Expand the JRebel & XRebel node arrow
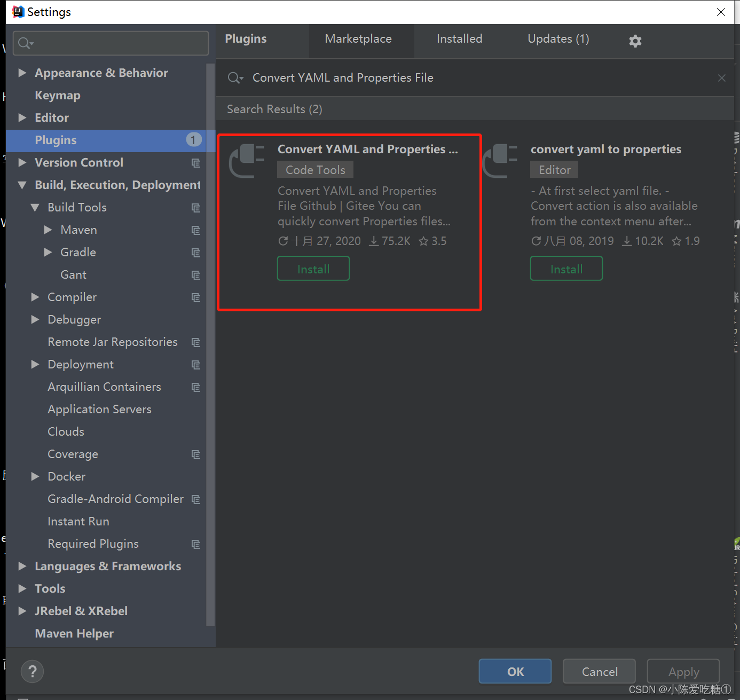 [22, 611]
